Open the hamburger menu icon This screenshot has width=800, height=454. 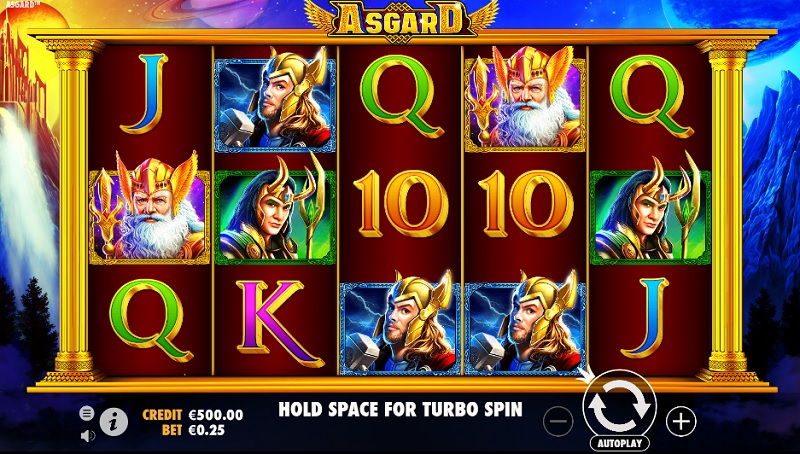87,413
